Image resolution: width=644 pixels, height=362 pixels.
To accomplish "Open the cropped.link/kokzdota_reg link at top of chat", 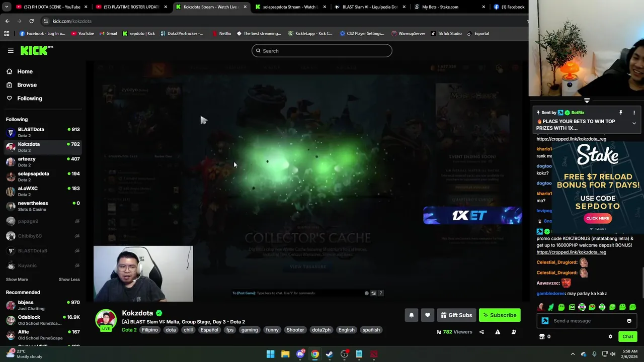I will pos(571,139).
